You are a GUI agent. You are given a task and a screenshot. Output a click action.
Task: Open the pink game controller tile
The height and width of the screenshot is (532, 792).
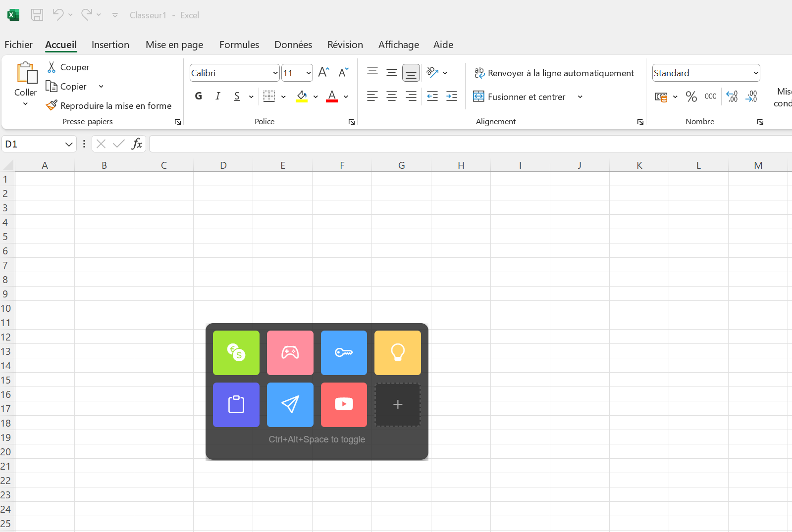click(290, 353)
